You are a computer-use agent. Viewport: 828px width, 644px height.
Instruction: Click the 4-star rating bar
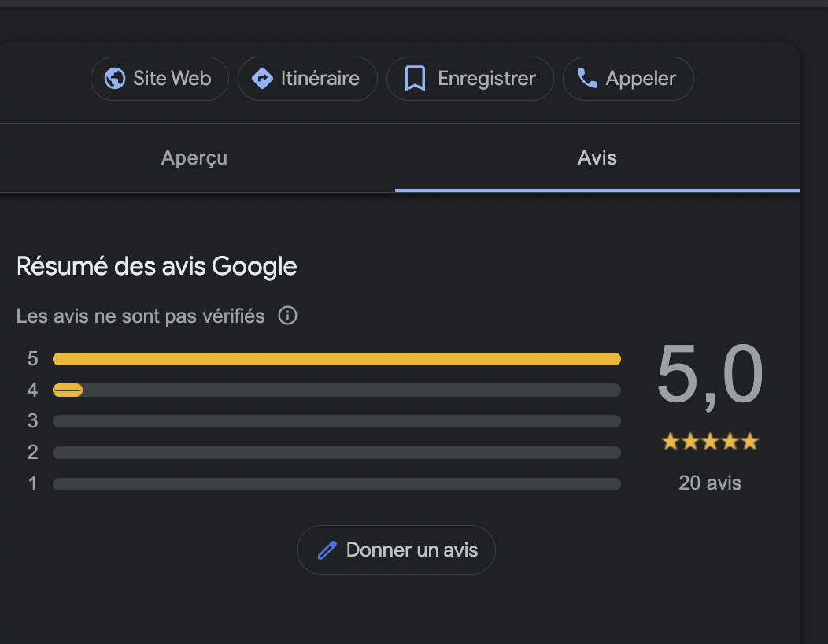pos(336,390)
